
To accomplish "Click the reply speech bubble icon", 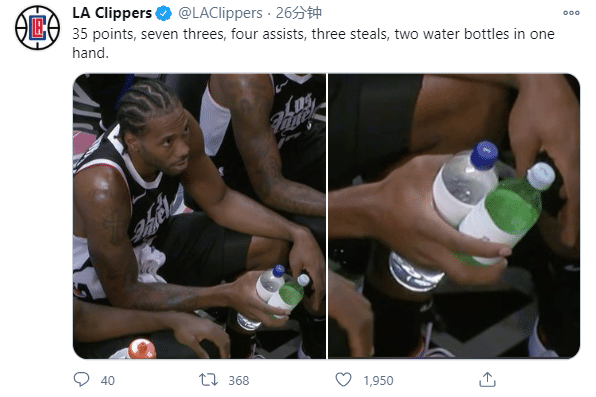I will coord(81,379).
